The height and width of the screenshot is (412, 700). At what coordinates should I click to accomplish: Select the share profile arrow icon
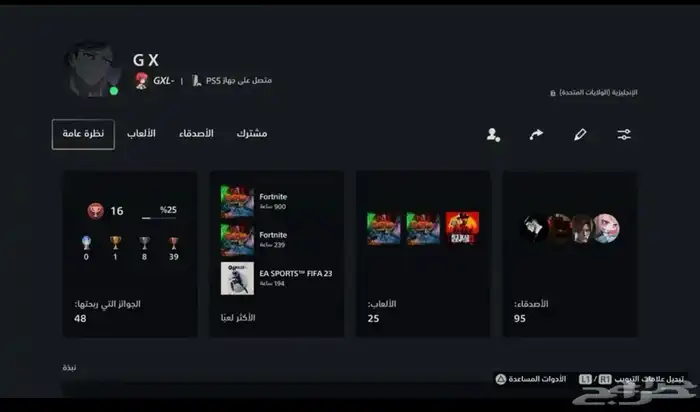click(x=536, y=134)
